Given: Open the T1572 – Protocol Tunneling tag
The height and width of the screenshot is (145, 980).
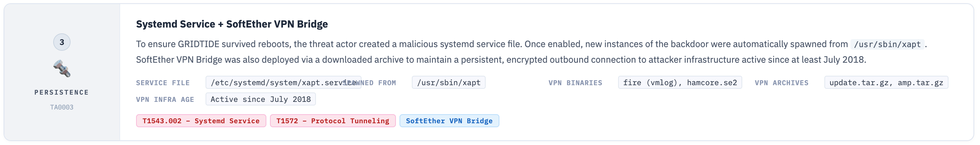Looking at the screenshot, I should 333,121.
